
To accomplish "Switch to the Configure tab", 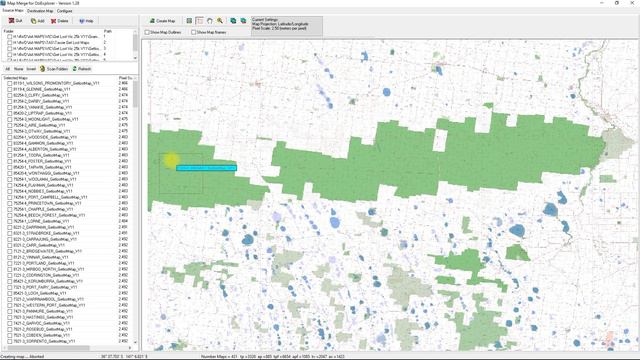I will click(64, 11).
